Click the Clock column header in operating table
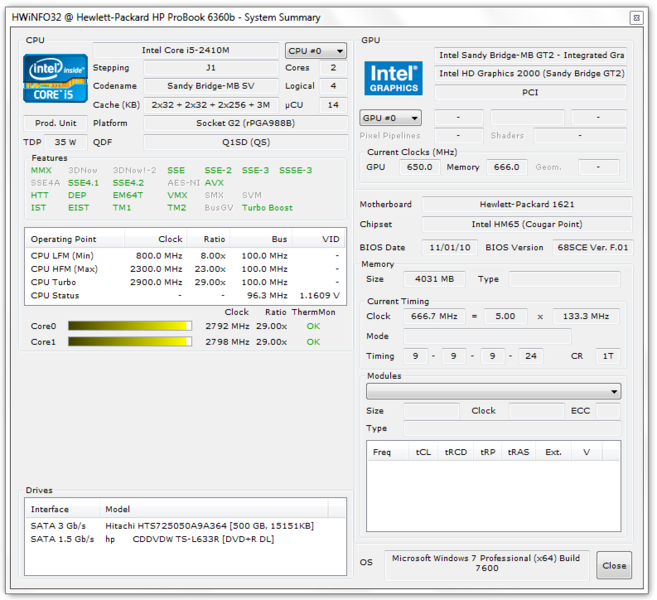 point(155,239)
